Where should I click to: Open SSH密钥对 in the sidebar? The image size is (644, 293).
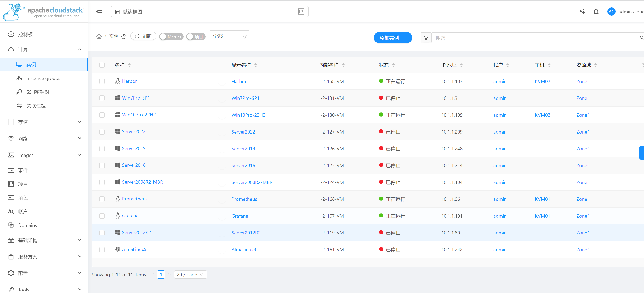[44, 92]
